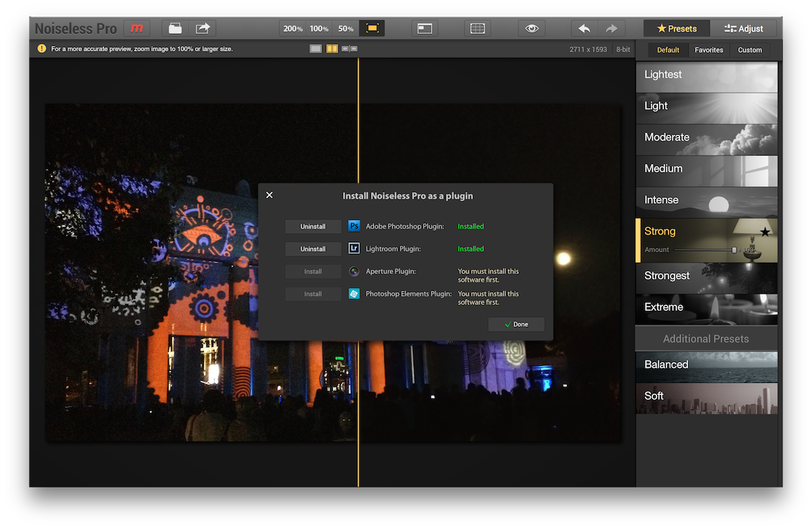Click the Photoshop Ps icon
Image resolution: width=812 pixels, height=529 pixels.
[x=354, y=226]
